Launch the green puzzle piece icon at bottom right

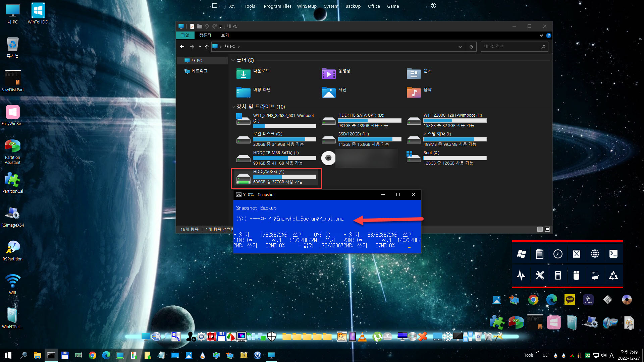[497, 322]
